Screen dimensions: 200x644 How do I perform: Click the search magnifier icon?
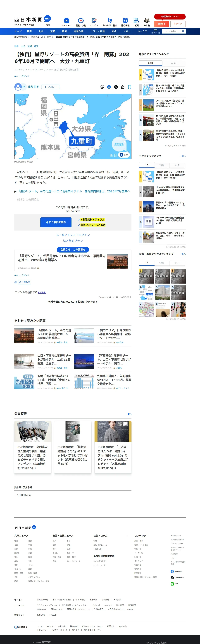(183, 31)
